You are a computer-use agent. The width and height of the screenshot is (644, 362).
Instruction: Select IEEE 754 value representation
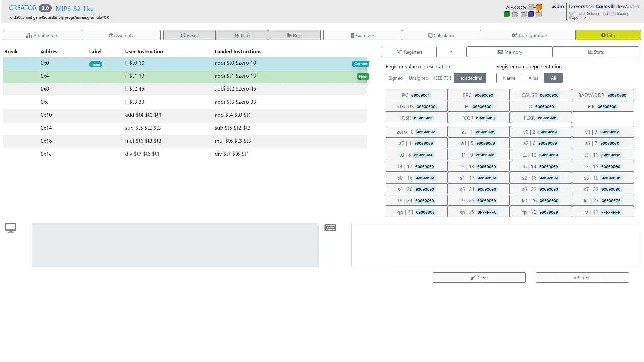point(442,78)
